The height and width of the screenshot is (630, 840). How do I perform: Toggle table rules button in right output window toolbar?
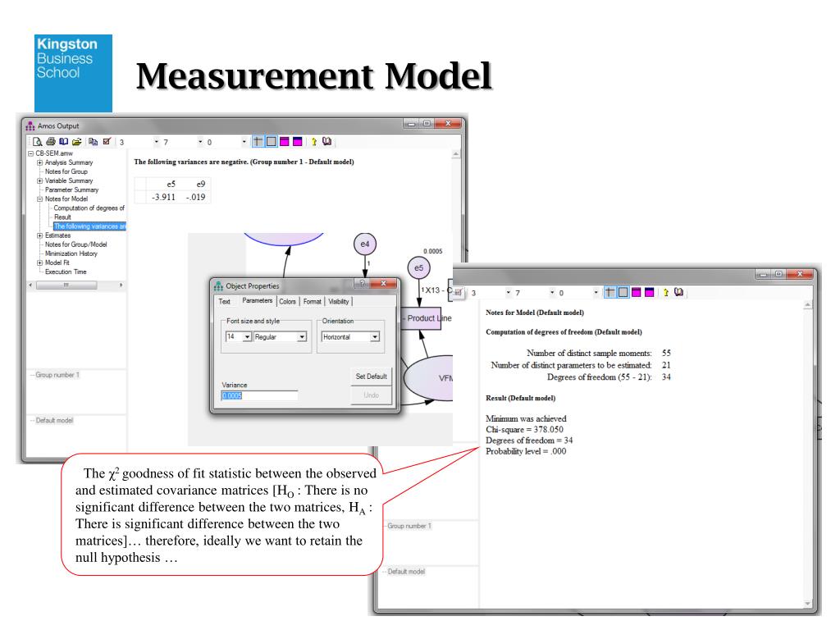point(610,292)
